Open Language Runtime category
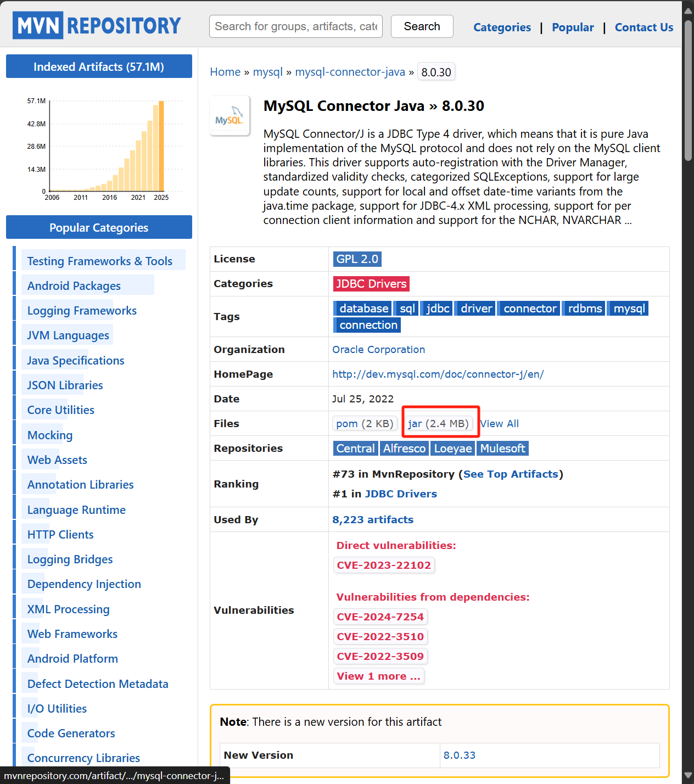Viewport: 694px width, 784px height. click(x=76, y=510)
